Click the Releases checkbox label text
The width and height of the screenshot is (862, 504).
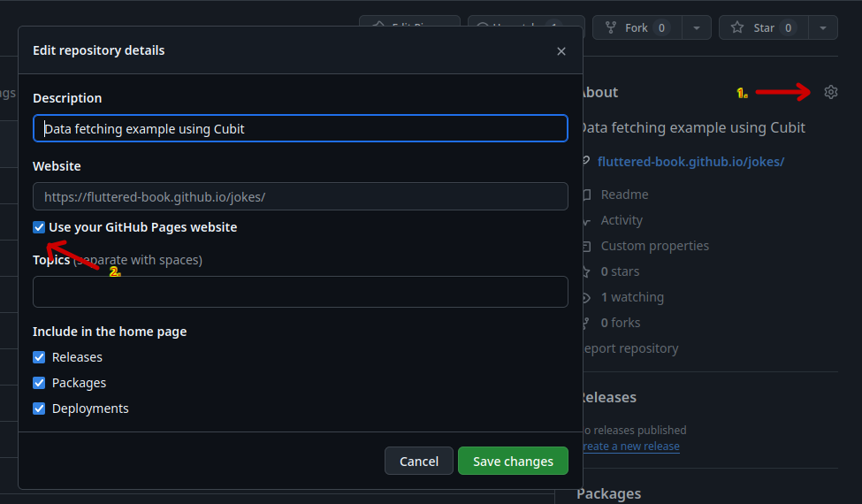[77, 357]
